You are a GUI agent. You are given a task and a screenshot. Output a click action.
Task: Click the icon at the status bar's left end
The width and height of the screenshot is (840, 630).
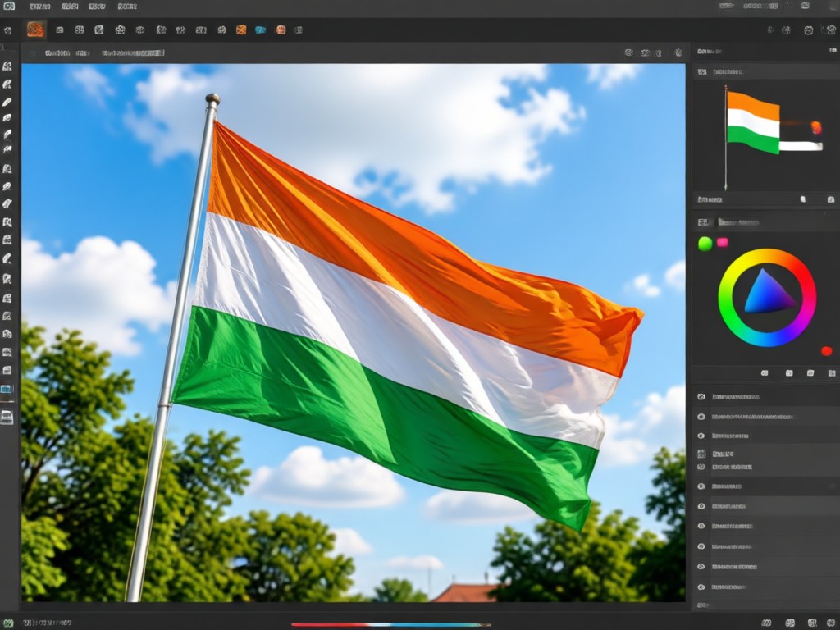point(7,623)
